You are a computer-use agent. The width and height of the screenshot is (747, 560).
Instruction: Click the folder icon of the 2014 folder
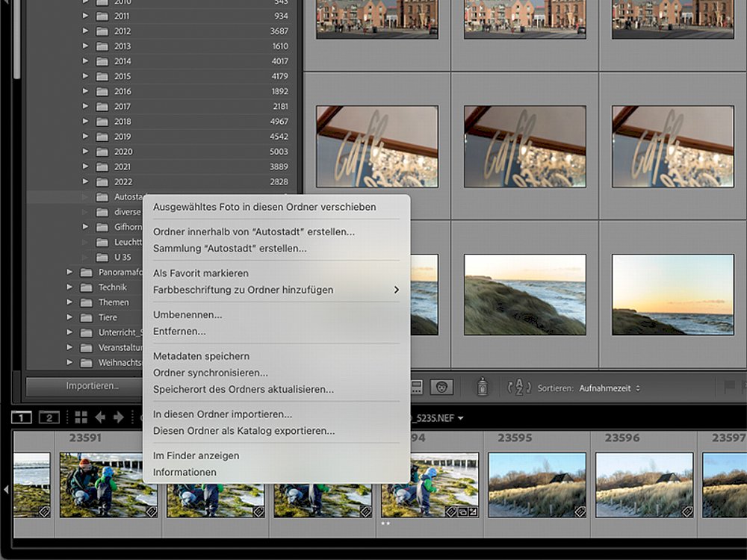tap(102, 61)
